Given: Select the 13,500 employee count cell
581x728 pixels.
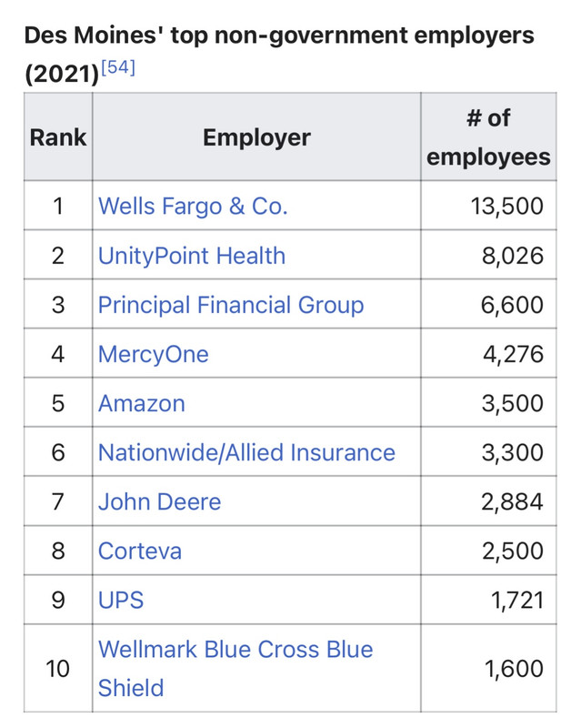Looking at the screenshot, I should click(x=488, y=206).
